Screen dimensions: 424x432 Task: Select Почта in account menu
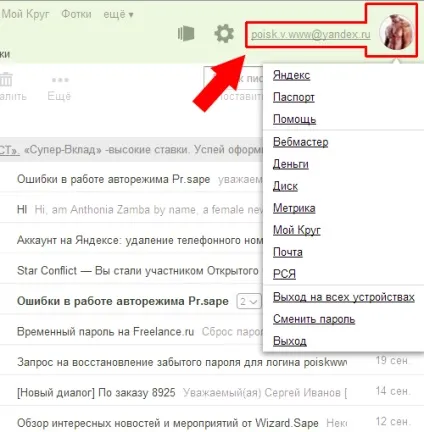(288, 252)
